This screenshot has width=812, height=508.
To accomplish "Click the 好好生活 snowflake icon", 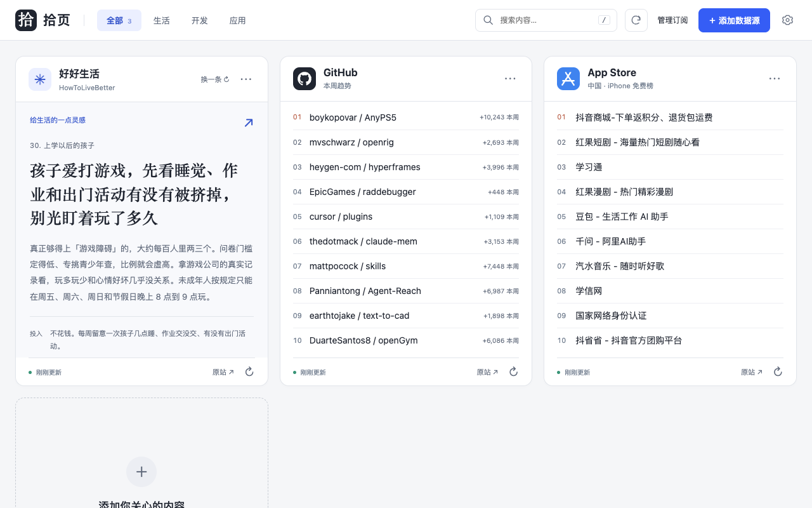I will [40, 79].
